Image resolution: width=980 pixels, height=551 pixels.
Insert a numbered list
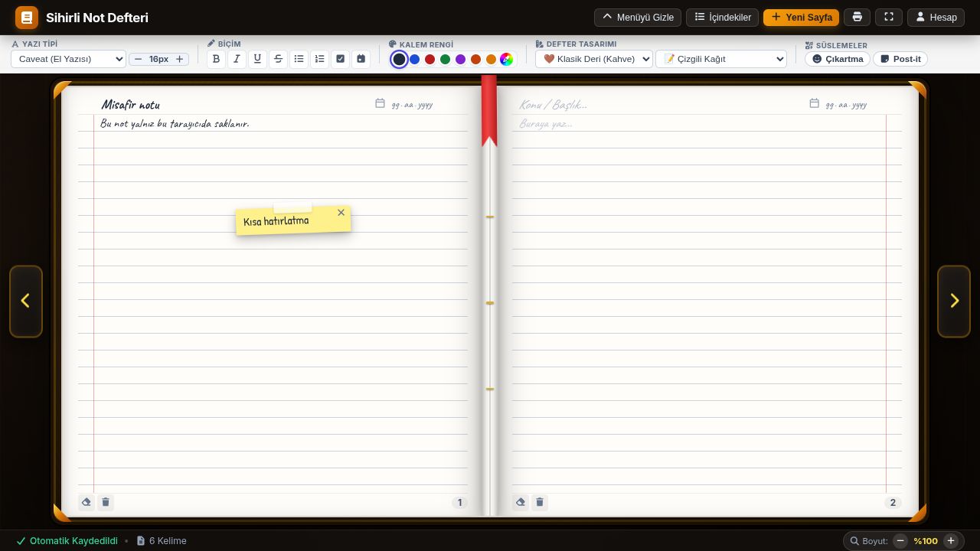tap(319, 59)
